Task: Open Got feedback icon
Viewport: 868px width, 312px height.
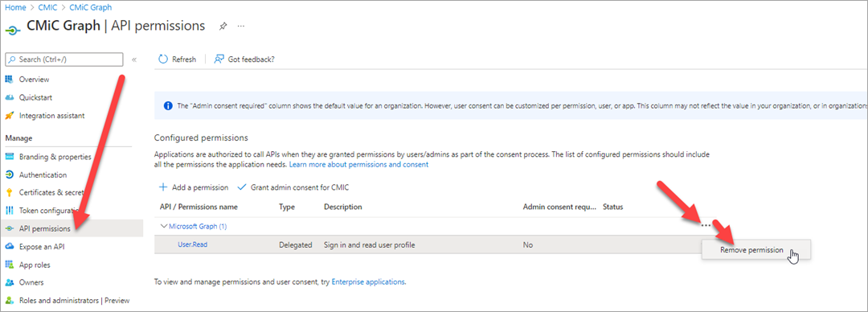Action: pyautogui.click(x=219, y=60)
